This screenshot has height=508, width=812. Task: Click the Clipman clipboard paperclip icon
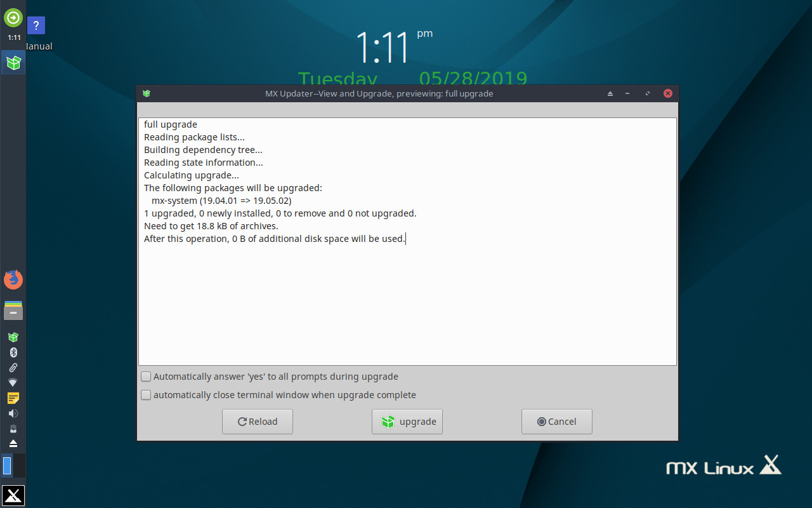click(13, 368)
